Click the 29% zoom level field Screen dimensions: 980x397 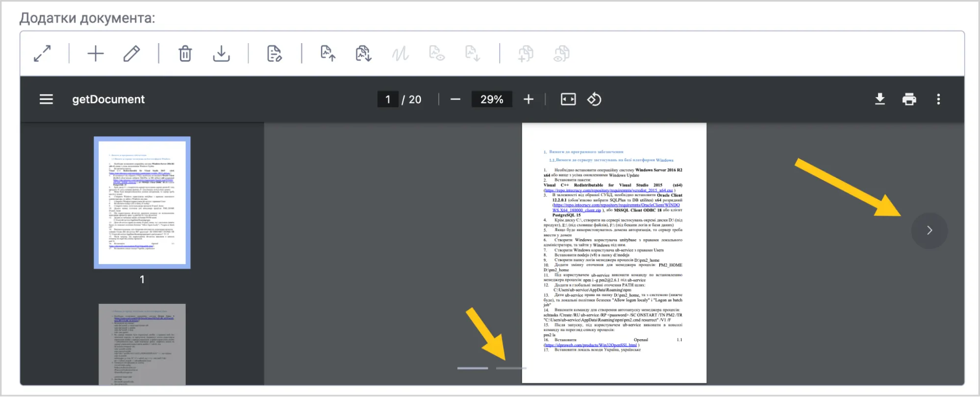tap(492, 99)
